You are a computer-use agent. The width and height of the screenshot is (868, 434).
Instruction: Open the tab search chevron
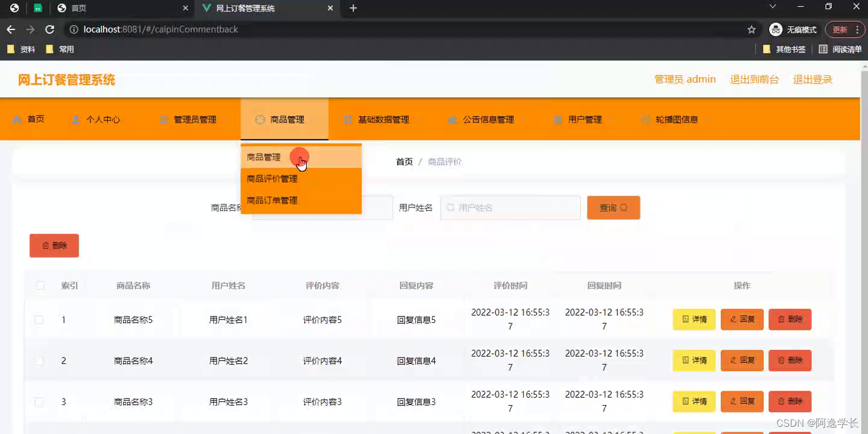(x=772, y=7)
